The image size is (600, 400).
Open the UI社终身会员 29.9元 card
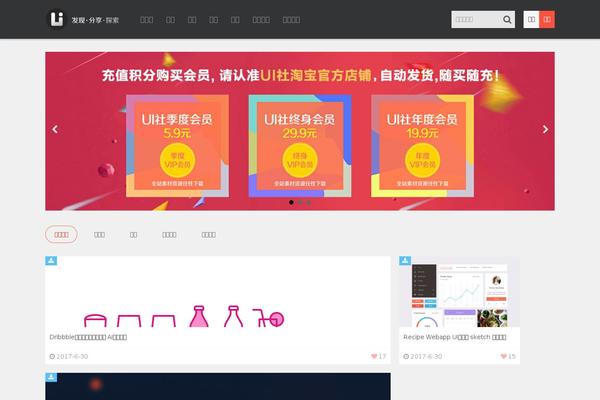coord(300,146)
